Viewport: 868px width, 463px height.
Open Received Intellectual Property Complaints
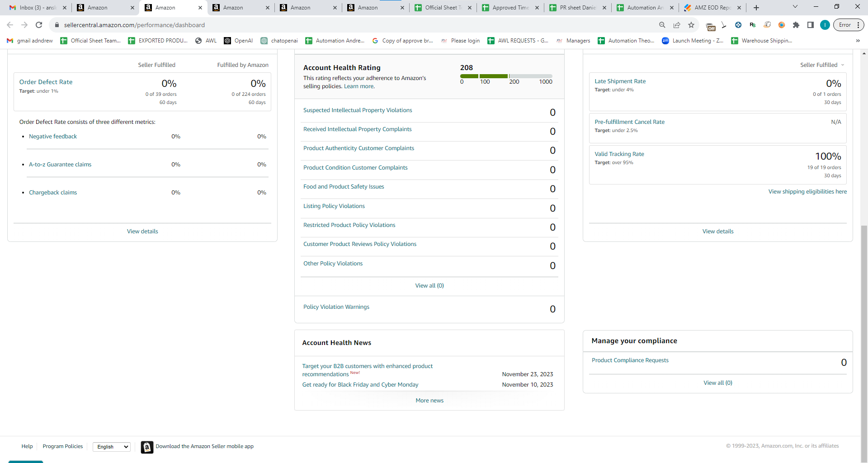point(357,129)
